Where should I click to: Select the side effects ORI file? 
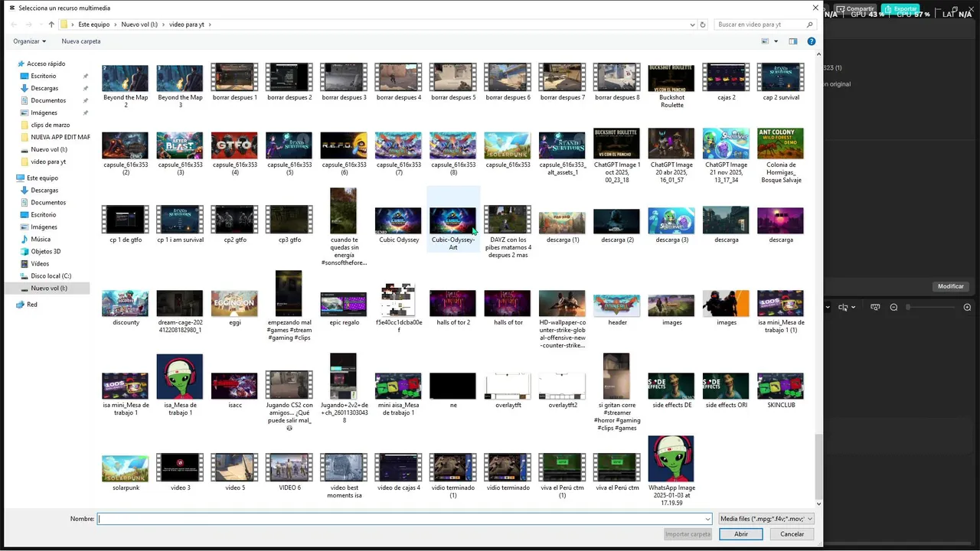pyautogui.click(x=727, y=390)
